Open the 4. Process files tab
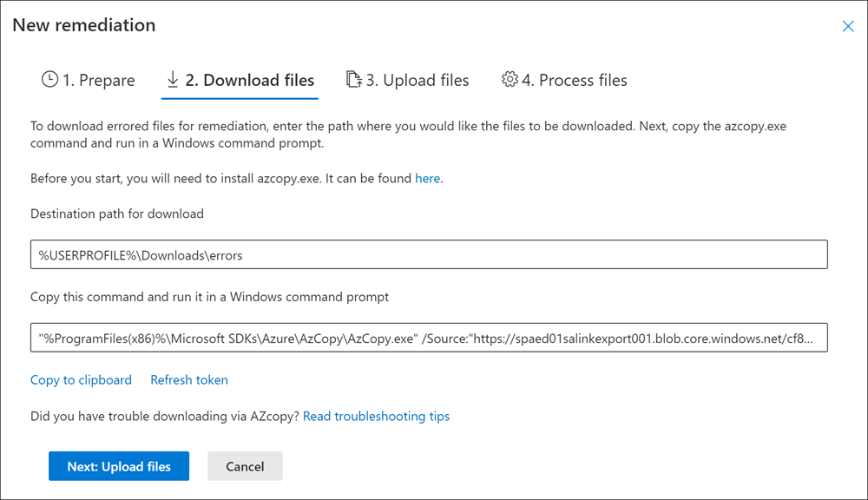868x500 pixels. (x=575, y=79)
